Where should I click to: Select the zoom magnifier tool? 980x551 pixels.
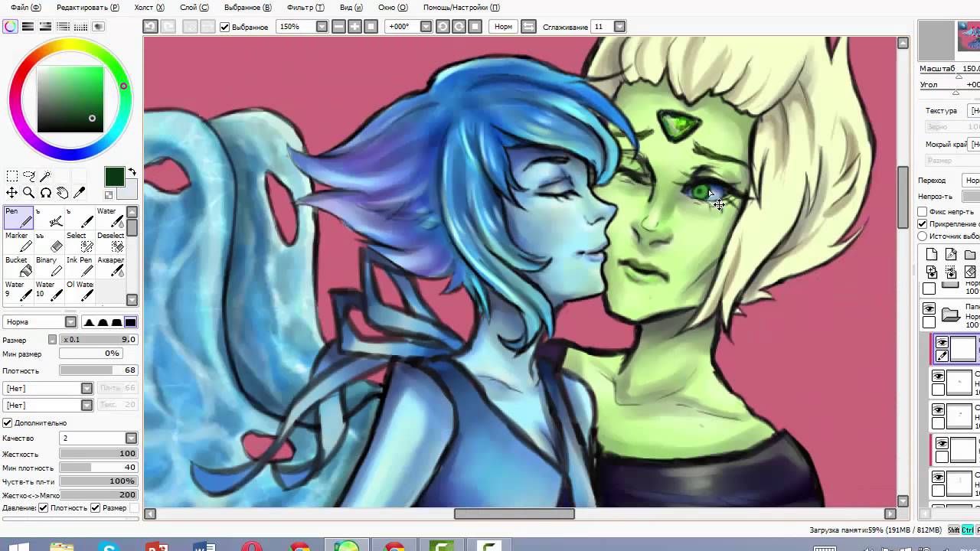(x=28, y=193)
